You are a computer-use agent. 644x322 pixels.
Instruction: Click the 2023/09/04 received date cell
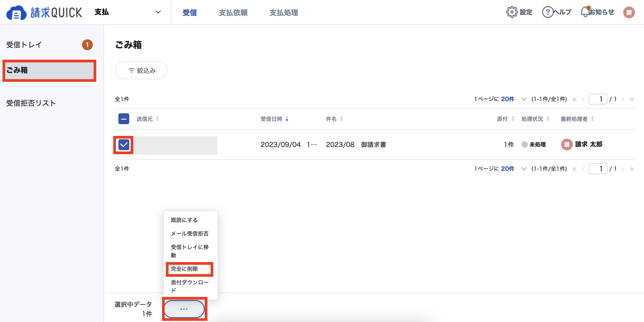tap(289, 145)
